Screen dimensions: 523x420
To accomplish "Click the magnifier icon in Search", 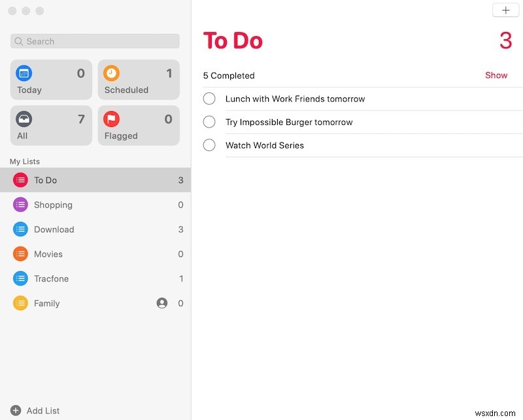I will click(19, 41).
